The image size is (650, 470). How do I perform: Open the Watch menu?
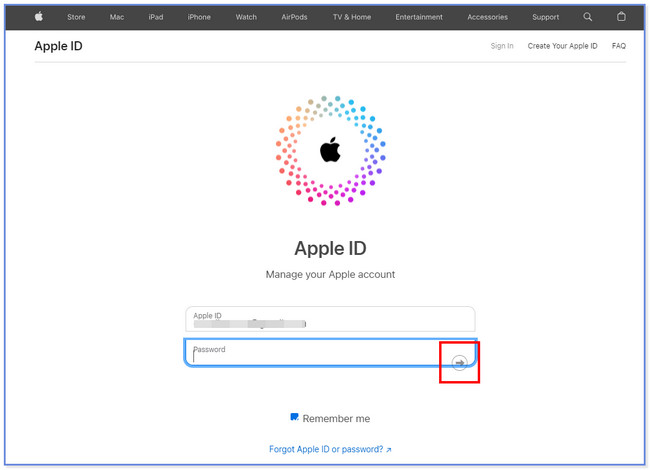pos(246,17)
